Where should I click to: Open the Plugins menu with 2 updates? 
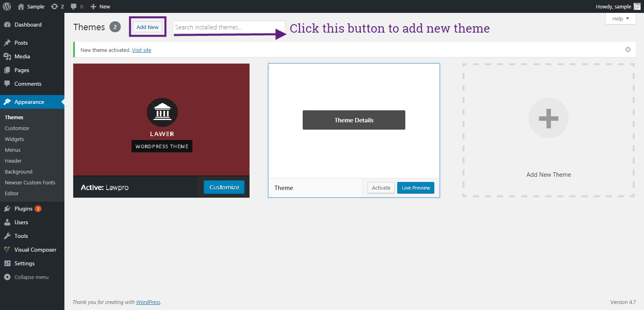tap(23, 209)
